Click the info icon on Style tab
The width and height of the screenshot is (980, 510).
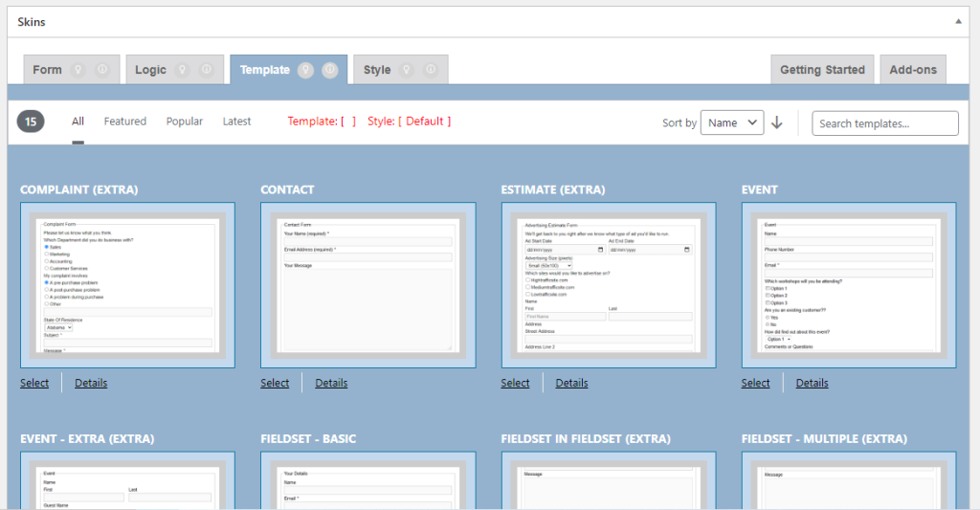[431, 70]
